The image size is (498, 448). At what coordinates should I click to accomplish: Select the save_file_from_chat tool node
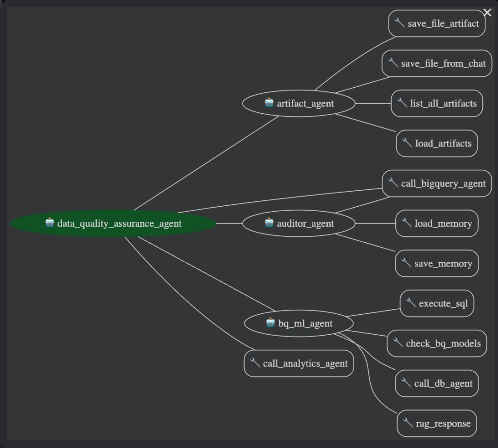(437, 63)
